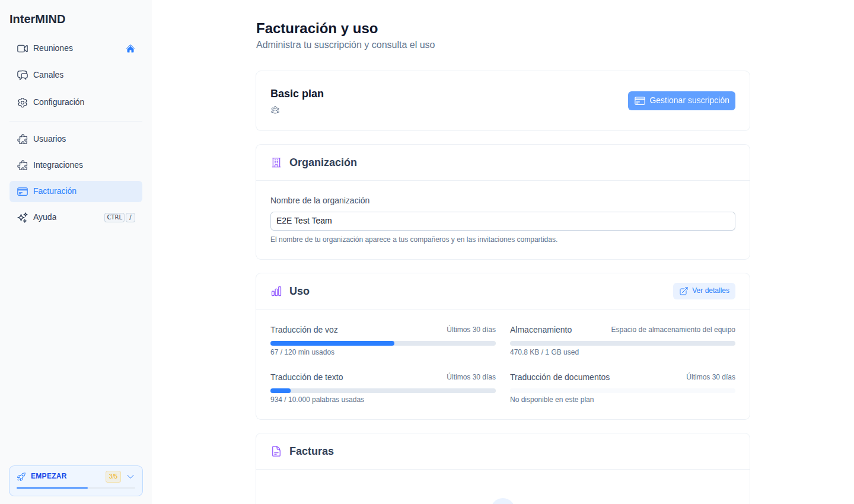Click the Uso bar chart icon

[276, 291]
